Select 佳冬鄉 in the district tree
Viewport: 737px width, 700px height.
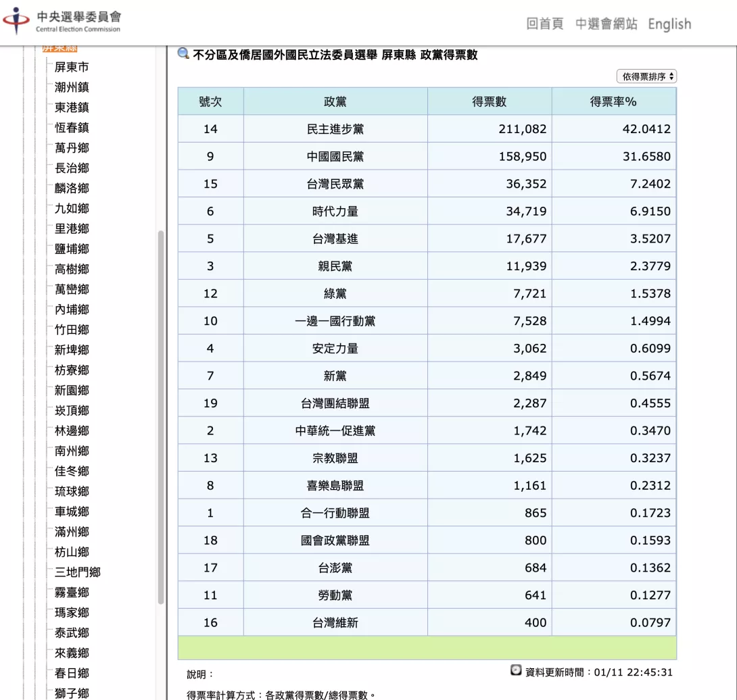pyautogui.click(x=72, y=471)
